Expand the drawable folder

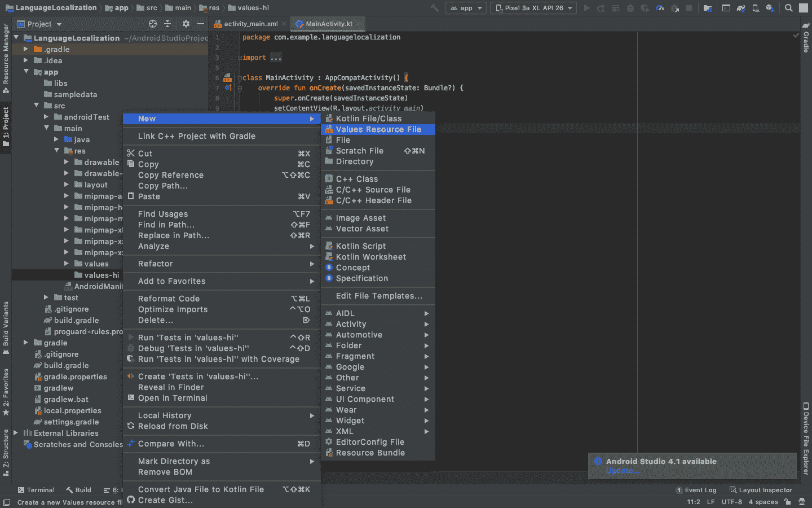coord(66,162)
